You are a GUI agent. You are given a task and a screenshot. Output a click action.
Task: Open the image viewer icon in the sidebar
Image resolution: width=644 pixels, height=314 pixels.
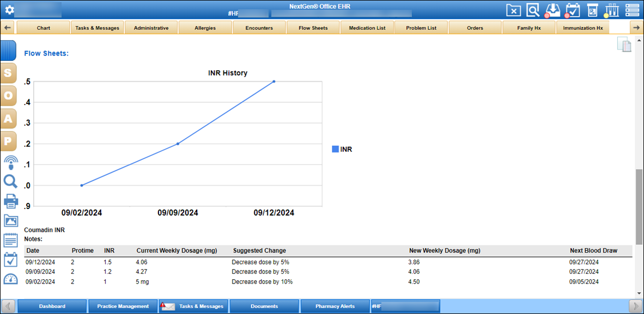10,220
